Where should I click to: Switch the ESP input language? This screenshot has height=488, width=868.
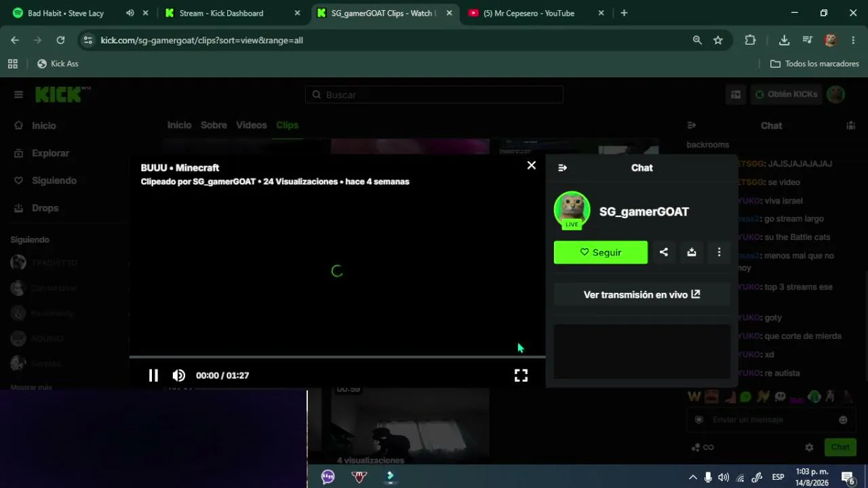(x=778, y=477)
